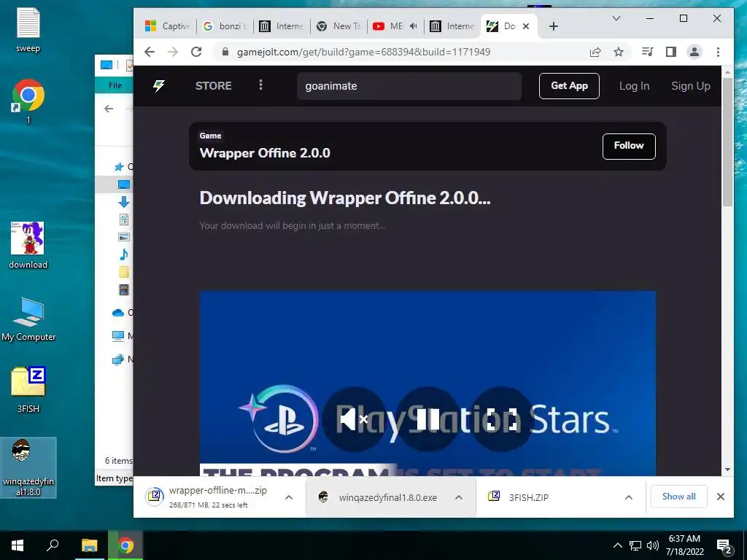The height and width of the screenshot is (560, 747).
Task: Select the Chrome desktop shortcut named 1
Action: tap(28, 101)
